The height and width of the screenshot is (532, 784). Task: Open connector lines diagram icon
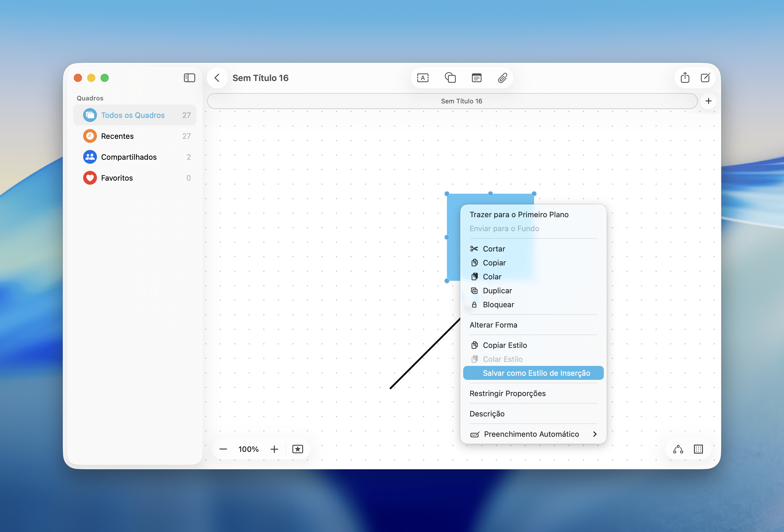point(678,449)
